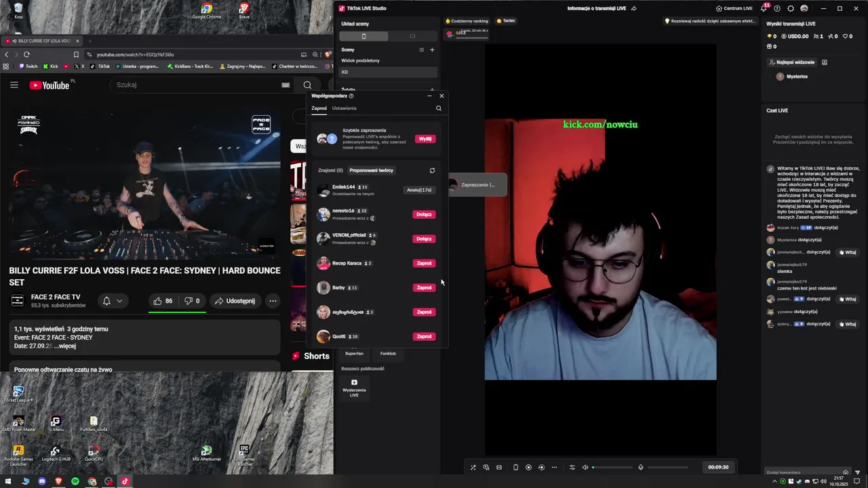Click the co-host help question mark icon
Image resolution: width=868 pixels, height=488 pixels.
click(x=351, y=96)
